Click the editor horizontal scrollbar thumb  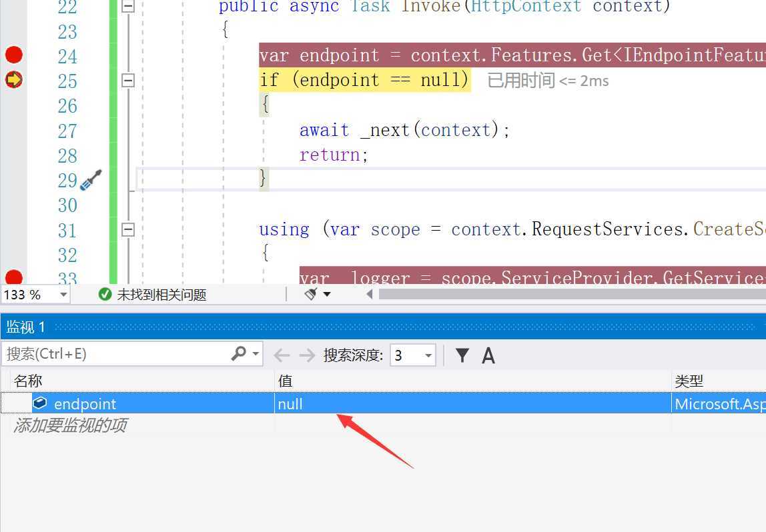572,294
